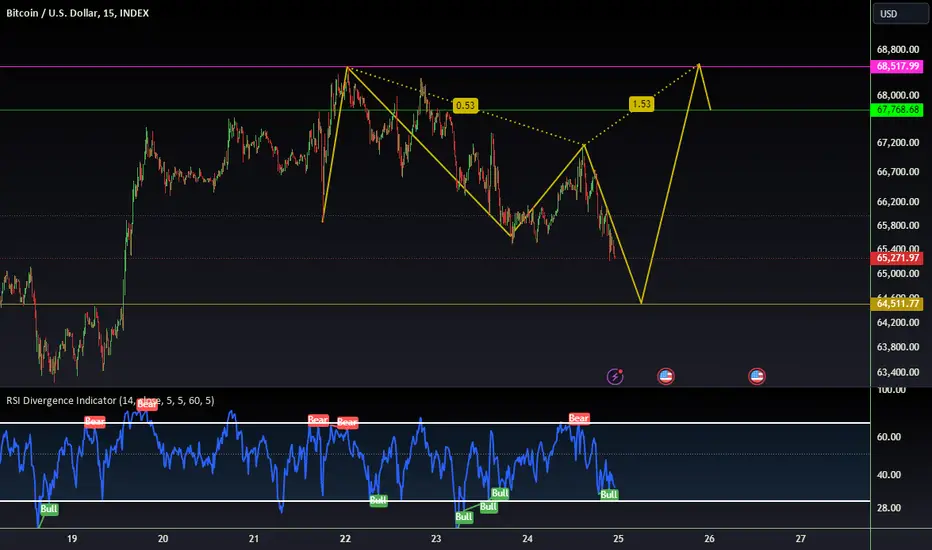Click the red 65,271.97 current price label
This screenshot has height=550, width=932.
[897, 258]
